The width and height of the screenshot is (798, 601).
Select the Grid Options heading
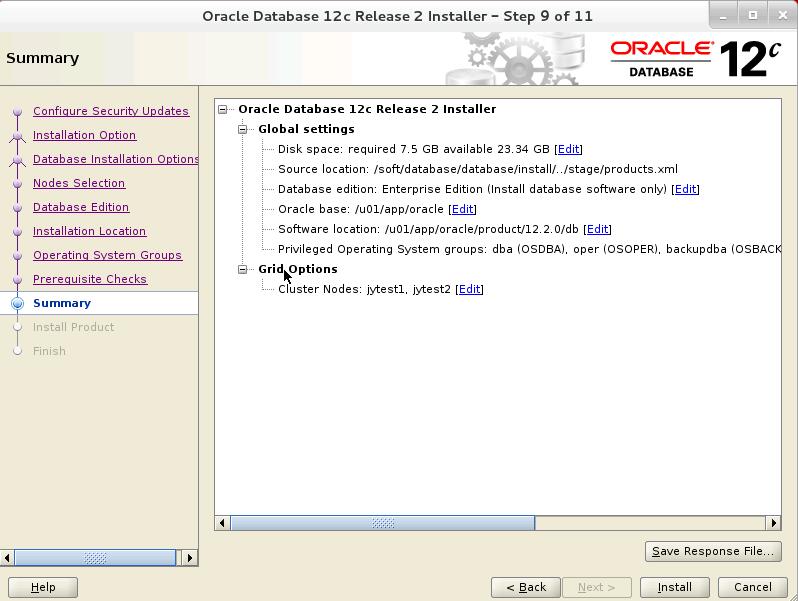(298, 269)
